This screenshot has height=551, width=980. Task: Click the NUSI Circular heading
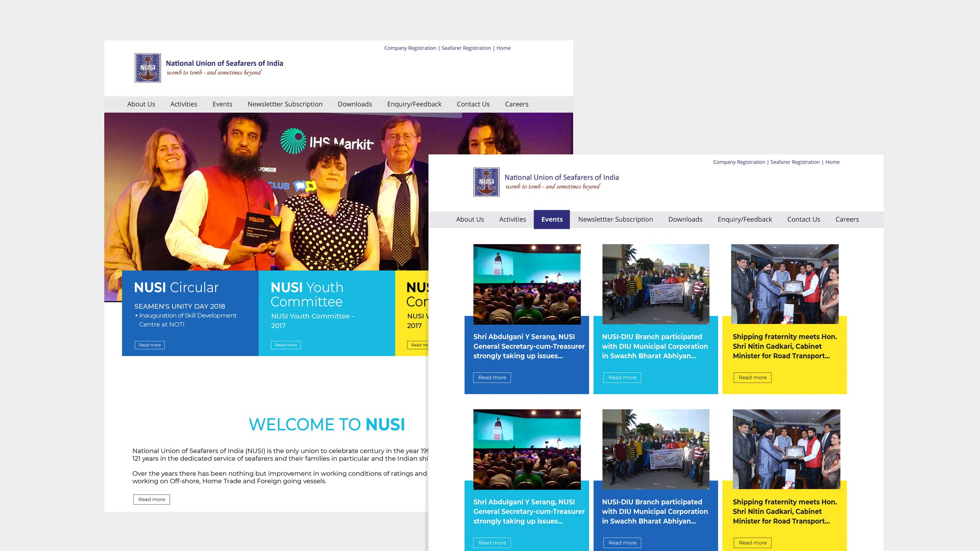coord(176,288)
